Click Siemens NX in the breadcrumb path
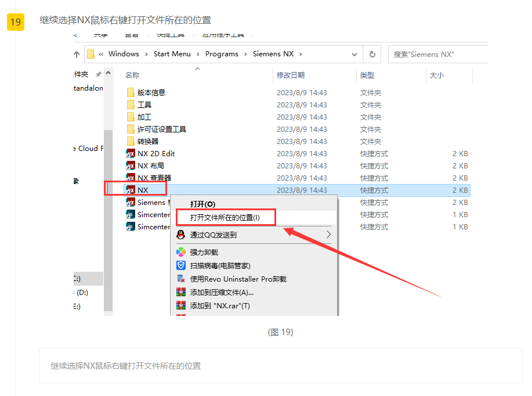This screenshot has width=532, height=396. (x=273, y=54)
